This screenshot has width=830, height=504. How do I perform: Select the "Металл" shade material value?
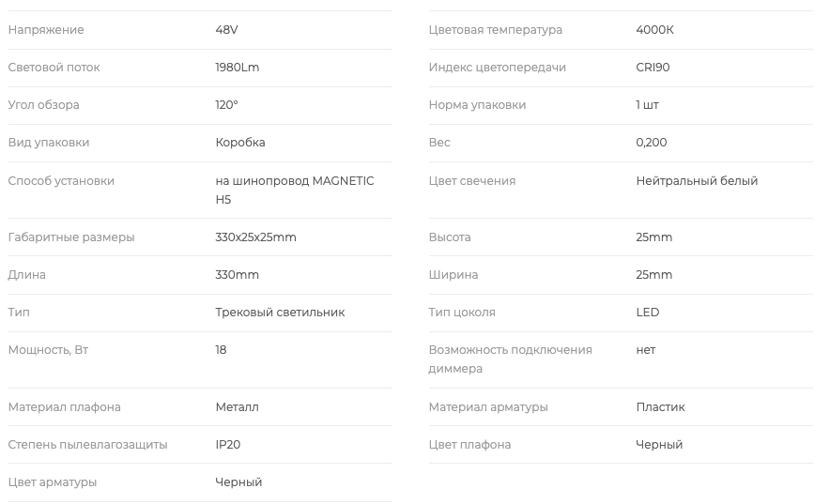(x=237, y=407)
